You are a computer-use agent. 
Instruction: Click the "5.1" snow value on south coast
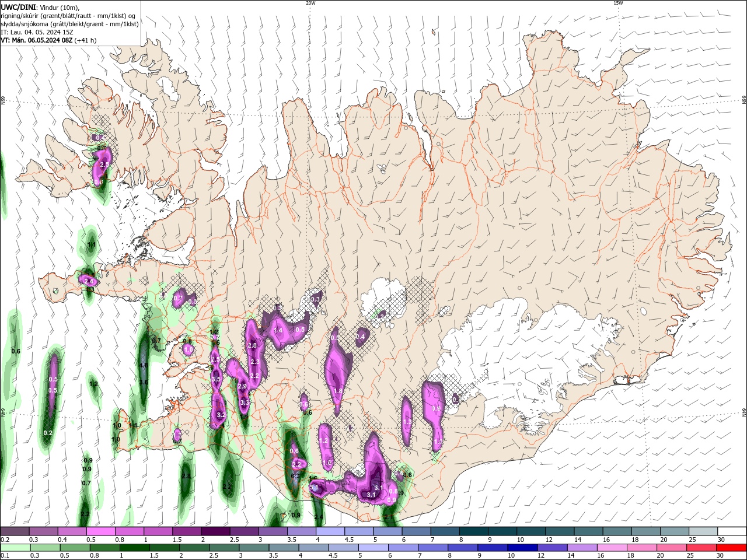313,487
